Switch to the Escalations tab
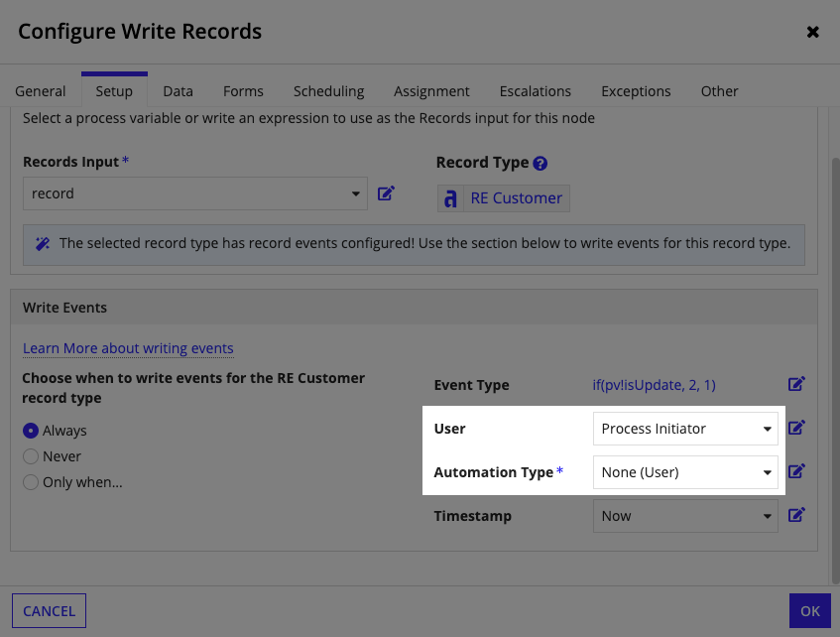Viewport: 840px width, 637px height. [536, 91]
